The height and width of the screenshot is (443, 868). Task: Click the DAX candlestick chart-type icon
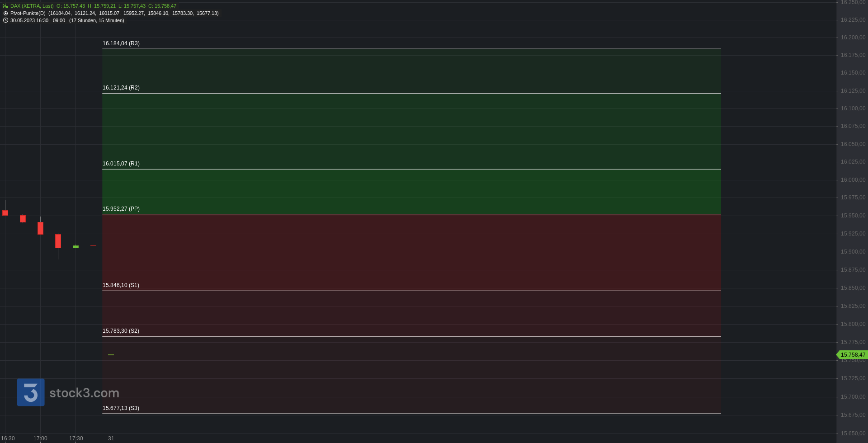pyautogui.click(x=5, y=6)
